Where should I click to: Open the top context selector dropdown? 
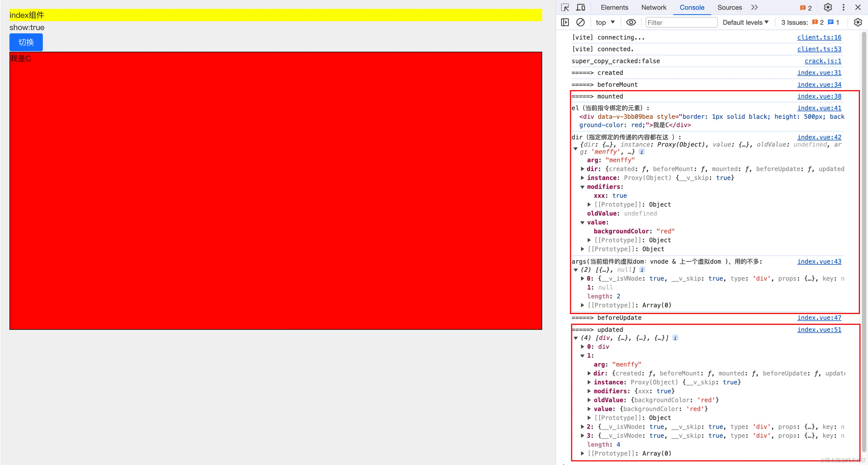pyautogui.click(x=605, y=22)
